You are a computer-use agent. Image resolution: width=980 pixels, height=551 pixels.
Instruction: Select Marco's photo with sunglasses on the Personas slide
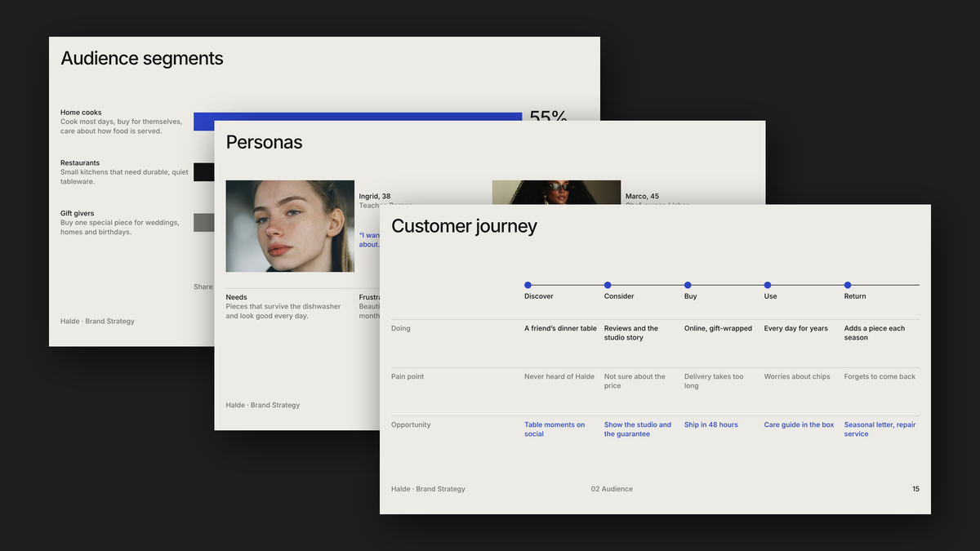(x=556, y=193)
